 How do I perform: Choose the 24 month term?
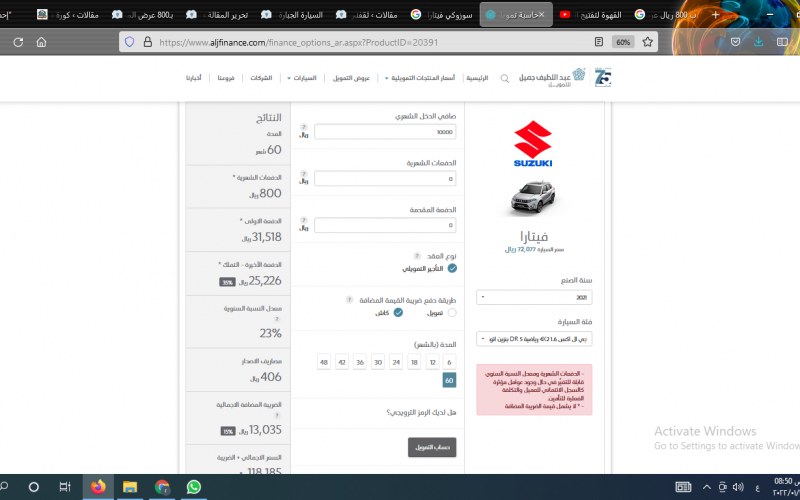coord(396,362)
